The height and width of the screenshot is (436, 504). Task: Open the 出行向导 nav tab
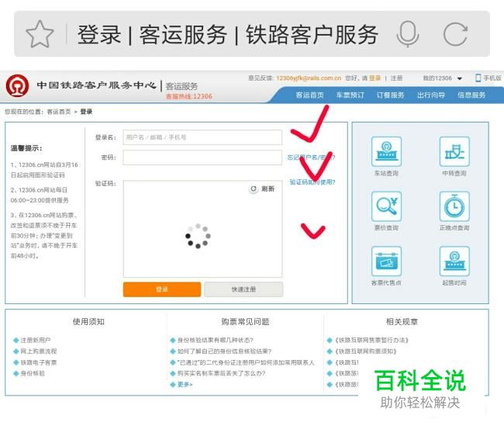pyautogui.click(x=430, y=95)
